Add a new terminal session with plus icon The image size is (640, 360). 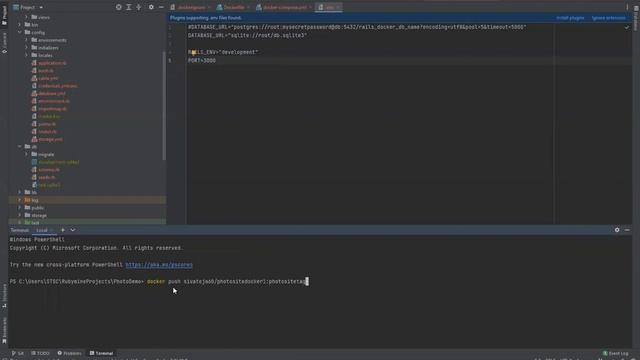(x=63, y=230)
